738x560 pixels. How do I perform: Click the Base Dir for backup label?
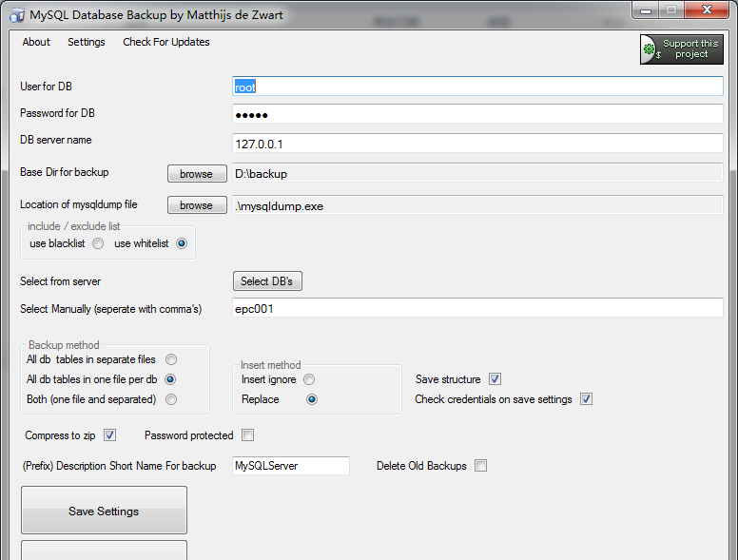point(65,172)
